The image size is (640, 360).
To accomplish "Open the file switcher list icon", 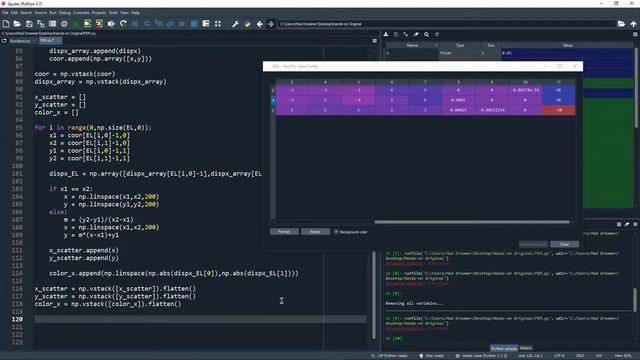I will pyautogui.click(x=53, y=24).
